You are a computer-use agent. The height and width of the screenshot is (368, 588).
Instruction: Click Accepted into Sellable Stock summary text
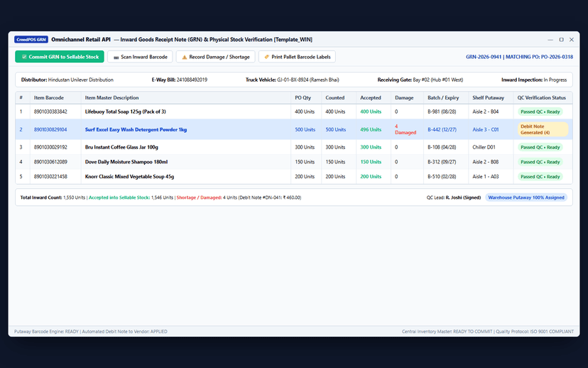(x=131, y=197)
